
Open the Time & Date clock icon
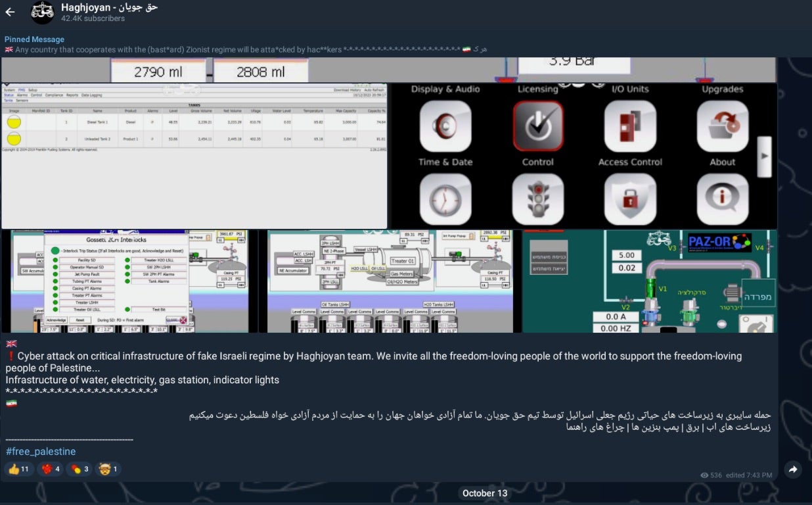click(445, 199)
